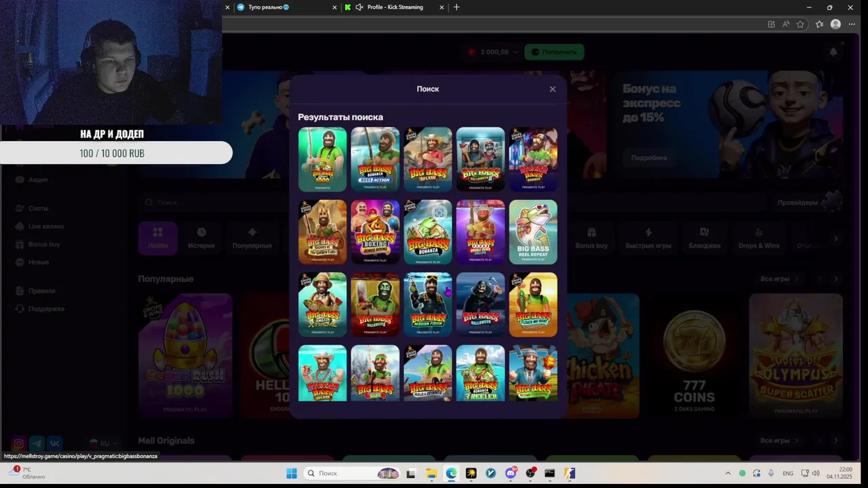The height and width of the screenshot is (488, 868).
Task: Select the Блэкджек category tab
Action: (705, 239)
